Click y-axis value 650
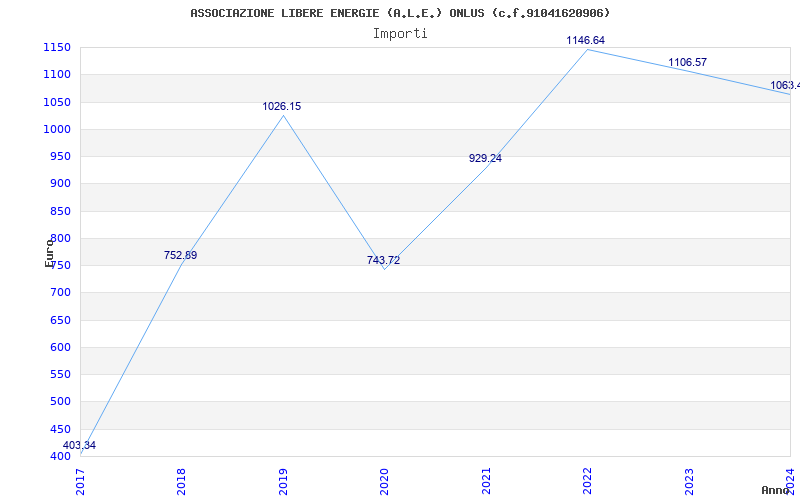Screen dimensions: 800x500 60,321
